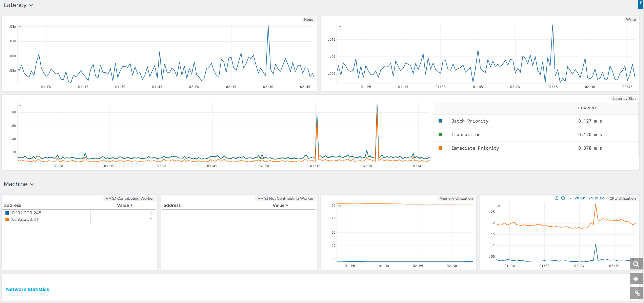This screenshot has width=644, height=303.
Task: Select the 12h time range
Action: (x=590, y=198)
